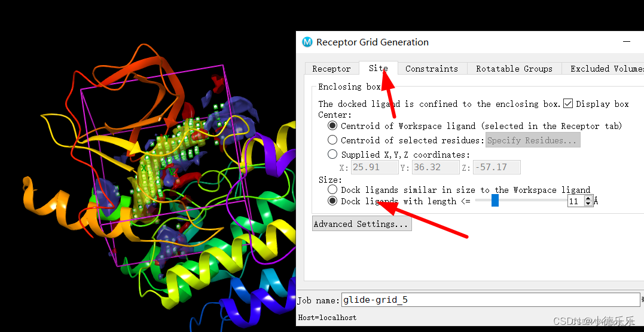Open the Excluded Volumes tab
Image resolution: width=644 pixels, height=332 pixels.
tap(604, 69)
